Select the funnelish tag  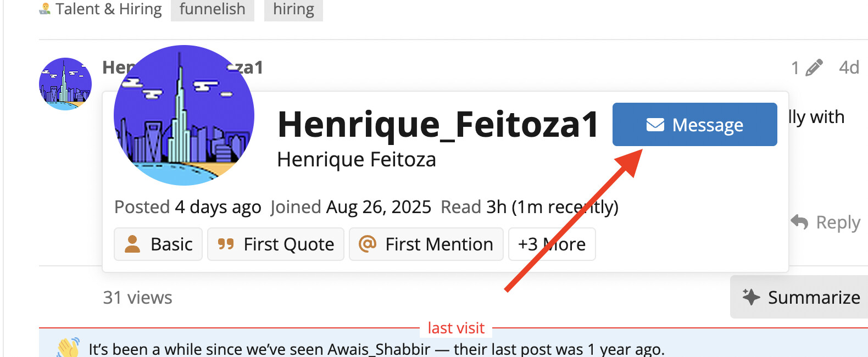click(x=212, y=9)
